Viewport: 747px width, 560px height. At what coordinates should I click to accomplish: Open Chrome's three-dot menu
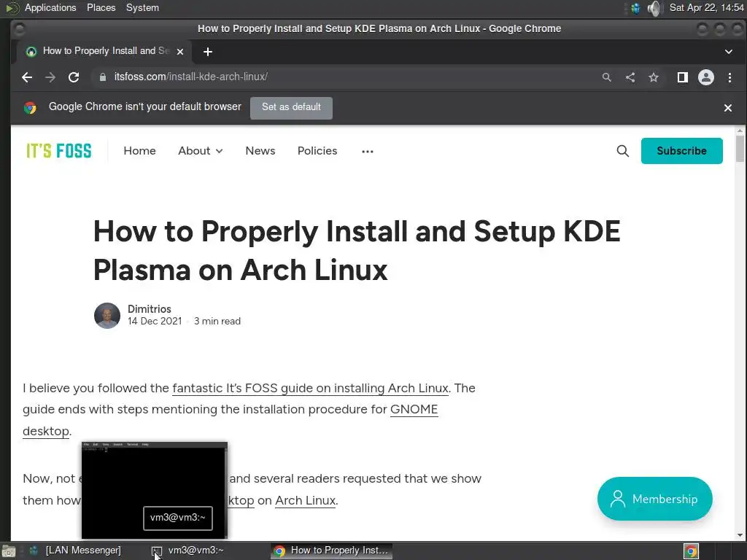[x=729, y=77]
